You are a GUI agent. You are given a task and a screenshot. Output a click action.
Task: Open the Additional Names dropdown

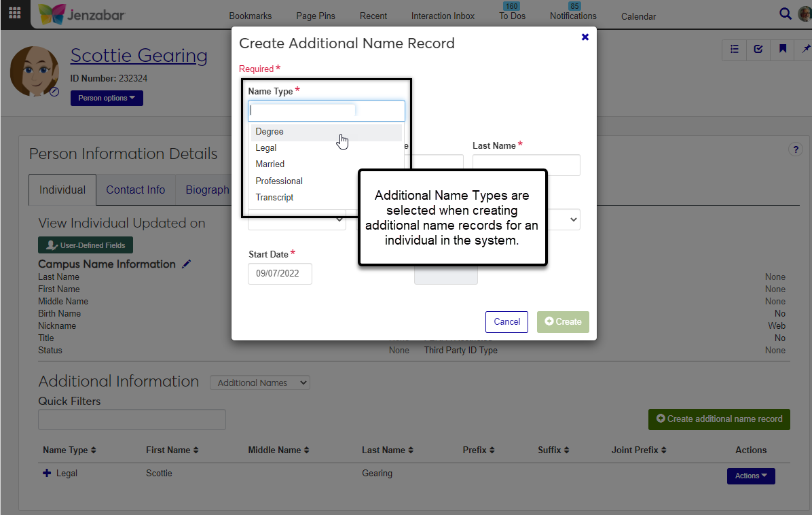(259, 383)
